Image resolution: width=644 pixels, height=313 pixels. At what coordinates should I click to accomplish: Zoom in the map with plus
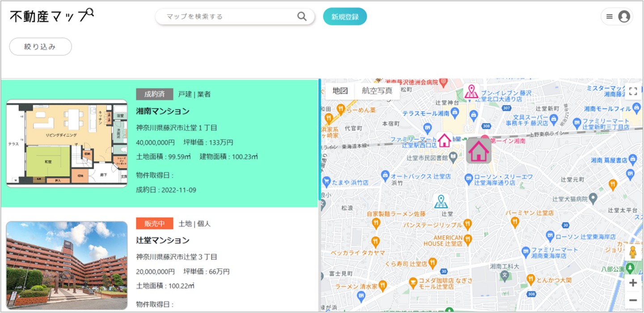[x=632, y=283]
